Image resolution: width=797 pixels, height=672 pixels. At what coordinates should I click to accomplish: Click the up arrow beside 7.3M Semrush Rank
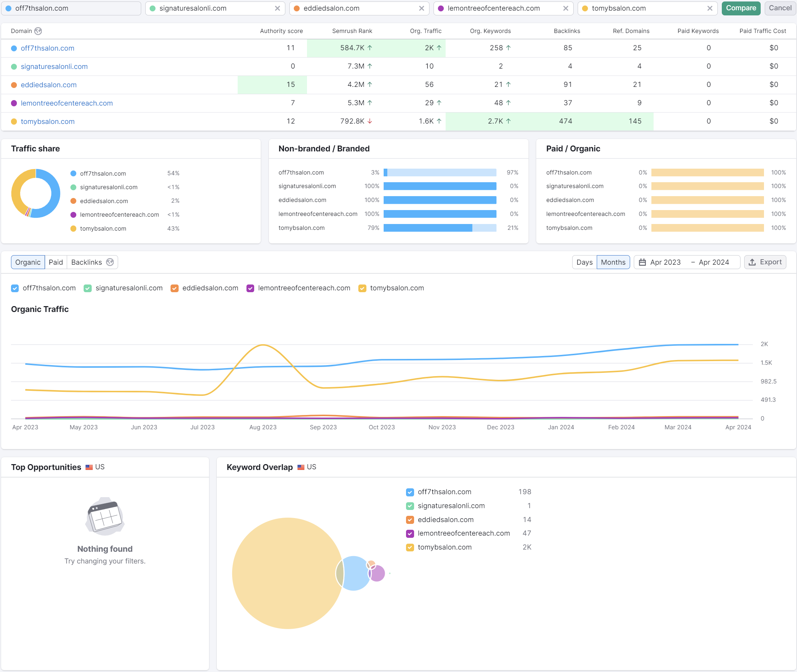[x=370, y=66]
